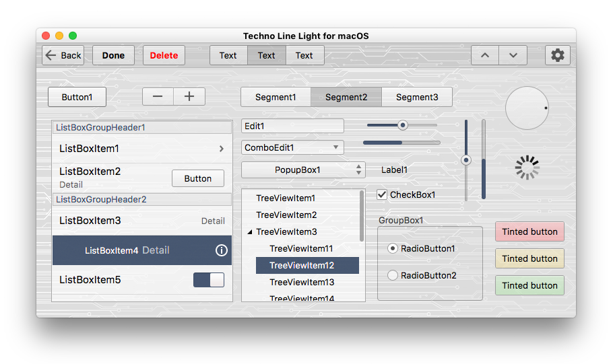Select TreeViewItem1
Screen dimensions: 611x364
point(286,198)
